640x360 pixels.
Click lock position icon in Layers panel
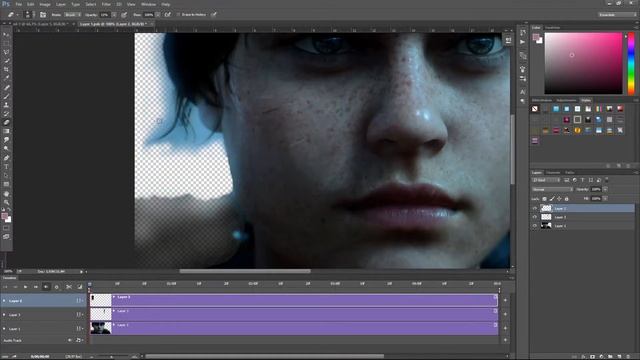click(559, 199)
